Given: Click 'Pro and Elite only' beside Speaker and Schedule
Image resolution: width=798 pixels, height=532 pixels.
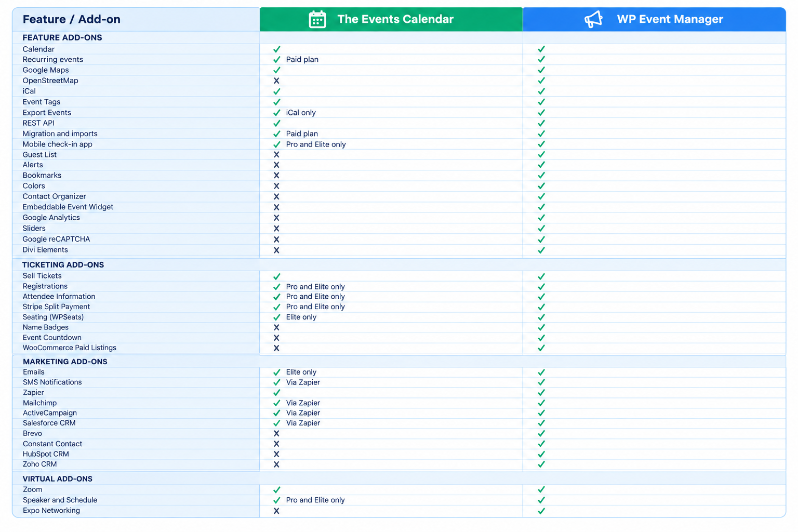Looking at the screenshot, I should pyautogui.click(x=315, y=500).
